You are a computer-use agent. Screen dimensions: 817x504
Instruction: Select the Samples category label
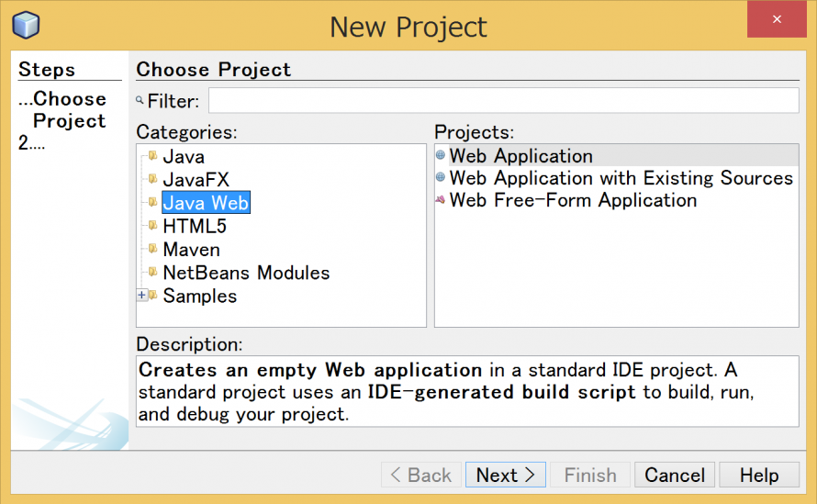(199, 296)
